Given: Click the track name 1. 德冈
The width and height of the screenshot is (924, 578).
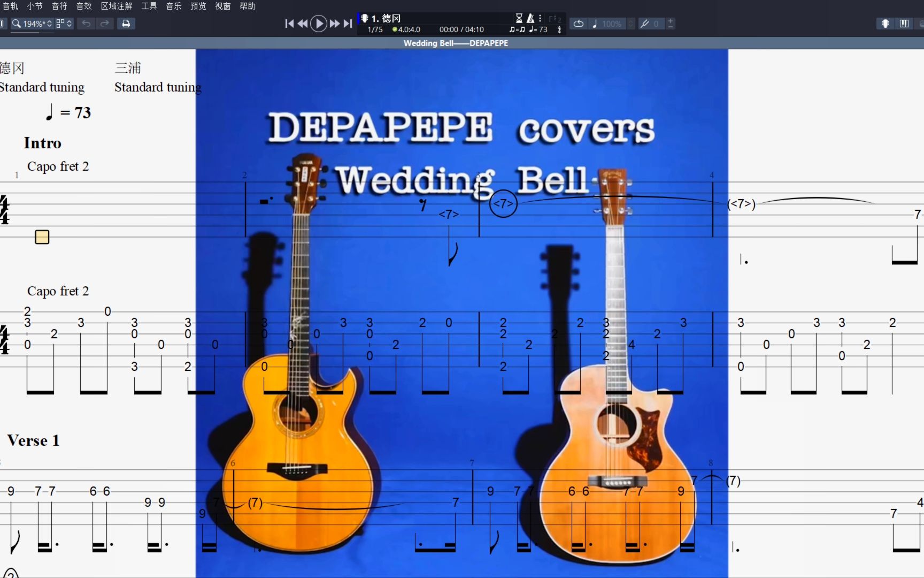Looking at the screenshot, I should 386,18.
